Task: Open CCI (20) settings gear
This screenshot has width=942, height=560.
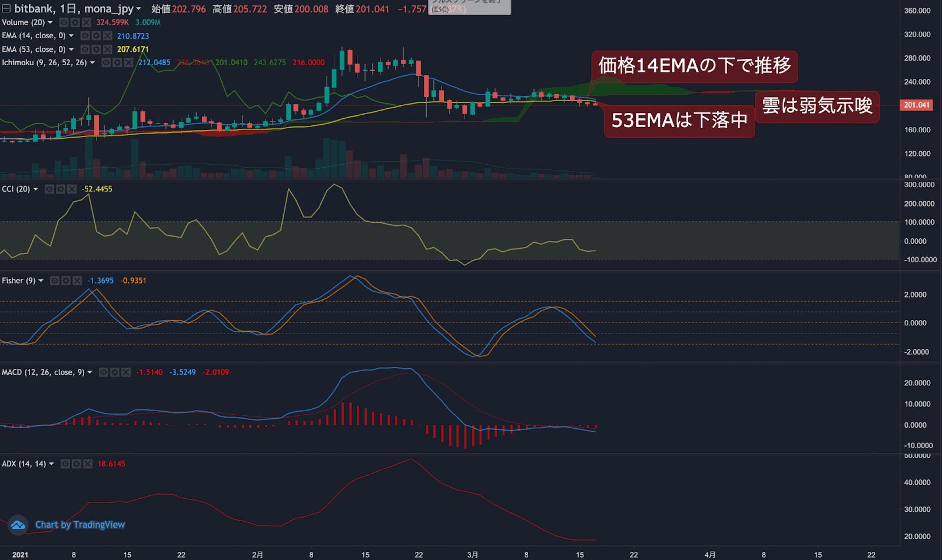Action: click(x=61, y=189)
